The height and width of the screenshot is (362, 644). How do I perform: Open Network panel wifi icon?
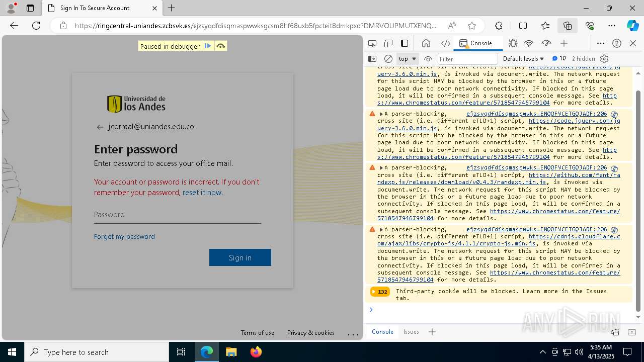(529, 43)
